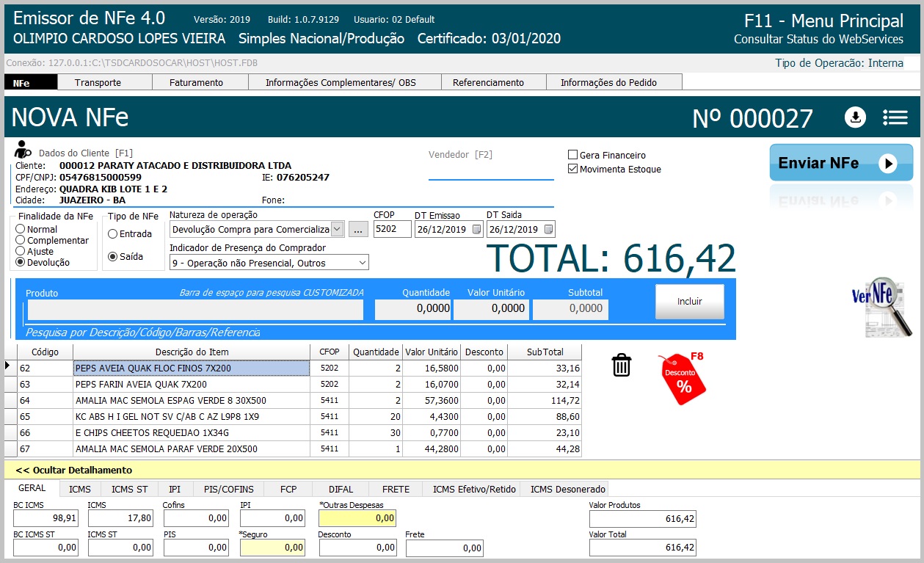Select the GERAL detail tab
This screenshot has width=924, height=563.
(x=32, y=488)
